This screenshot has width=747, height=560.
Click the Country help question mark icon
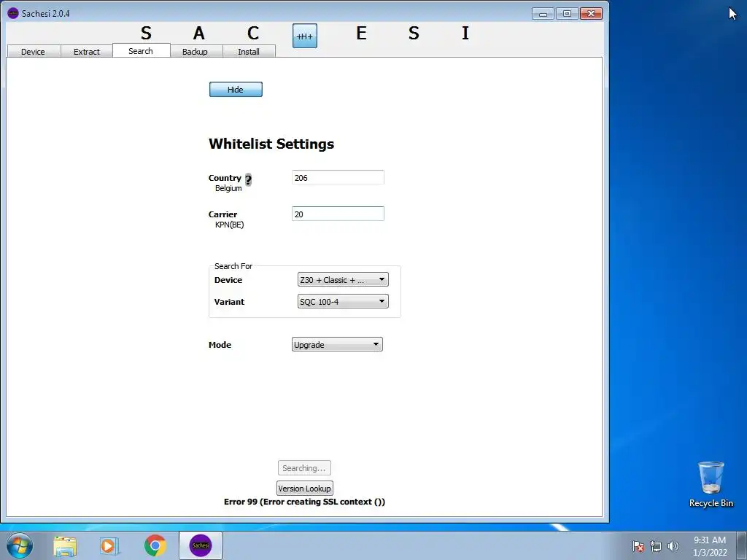tap(248, 179)
